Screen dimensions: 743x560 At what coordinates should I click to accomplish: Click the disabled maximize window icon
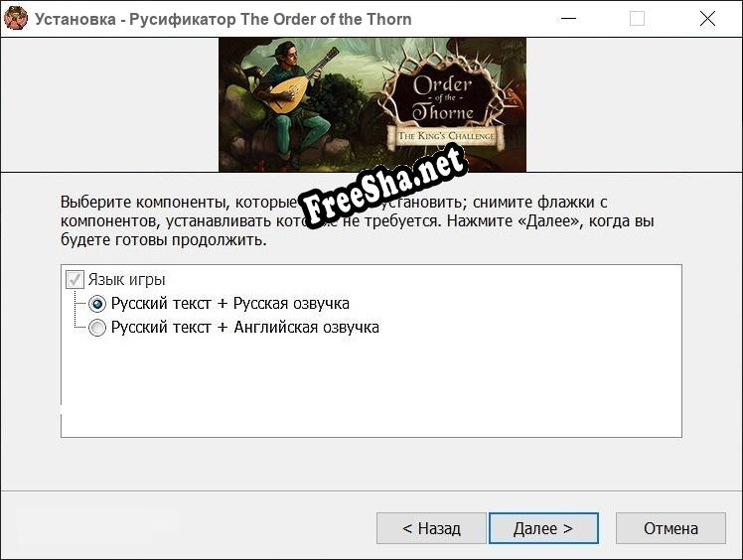coord(637,19)
